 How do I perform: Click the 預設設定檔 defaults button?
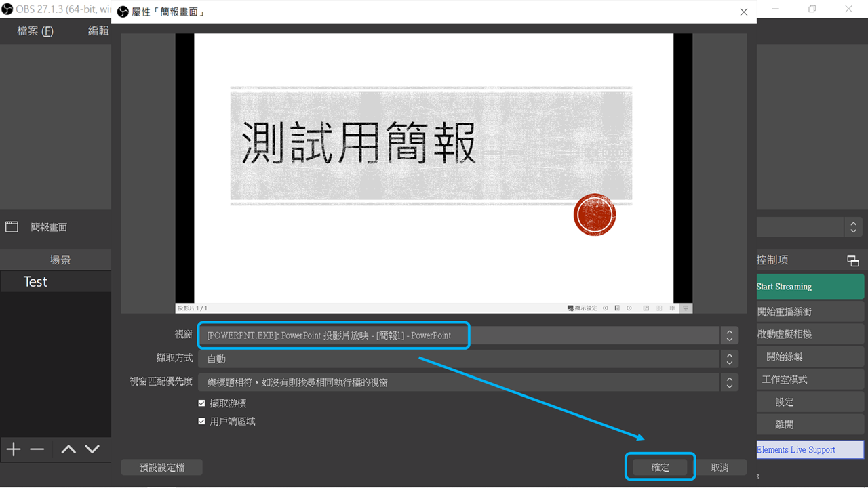click(161, 468)
